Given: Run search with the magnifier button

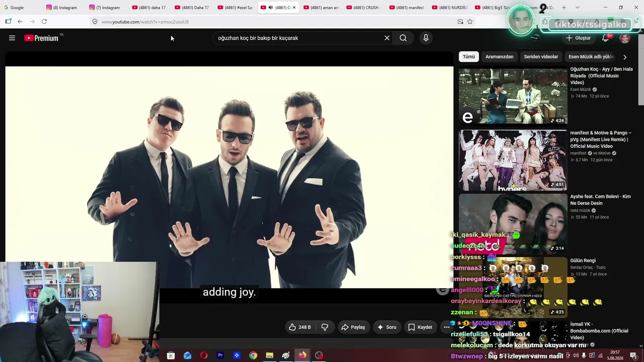Looking at the screenshot, I should (x=403, y=38).
